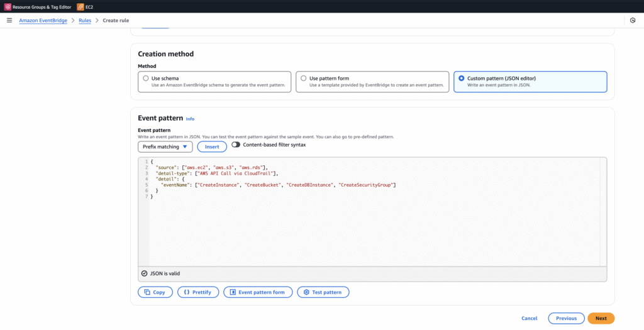Toggle Content-based filter syntax switch
The width and height of the screenshot is (644, 330).
(x=236, y=145)
